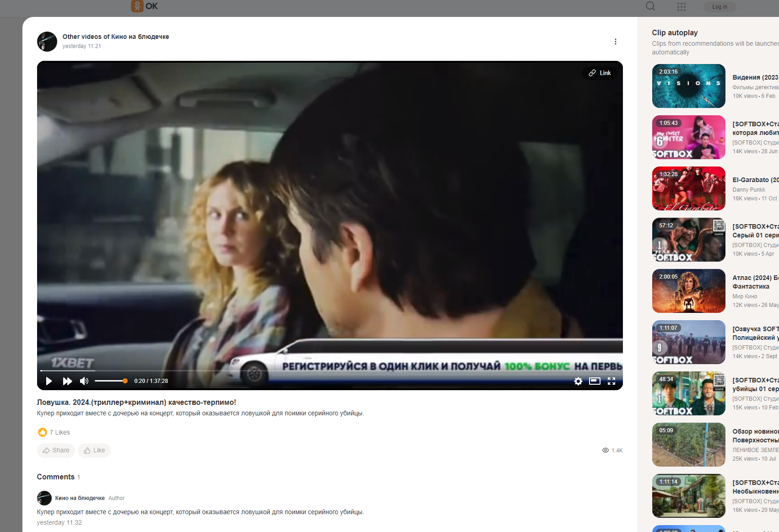Click the comment author avatar
This screenshot has height=532, width=779.
(44, 498)
